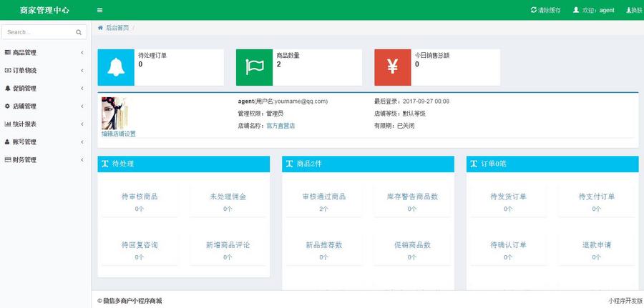Click the user icon beside 欢迎 agent
This screenshot has width=644, height=308.
tap(576, 10)
